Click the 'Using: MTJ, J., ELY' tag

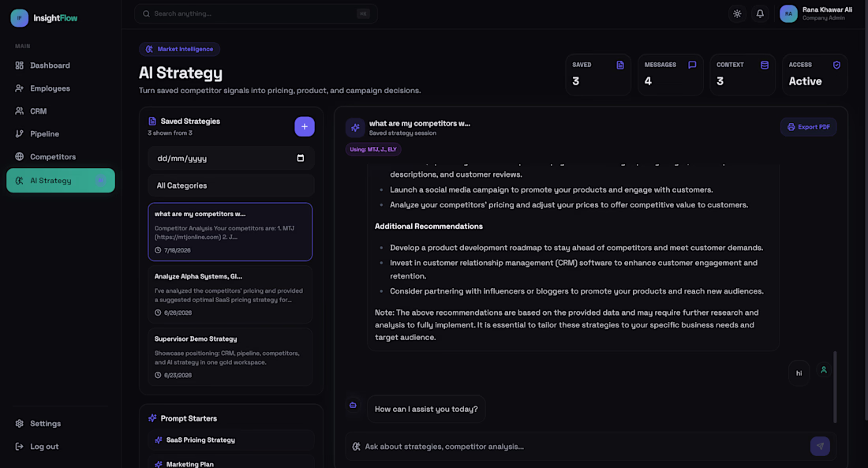pos(373,149)
